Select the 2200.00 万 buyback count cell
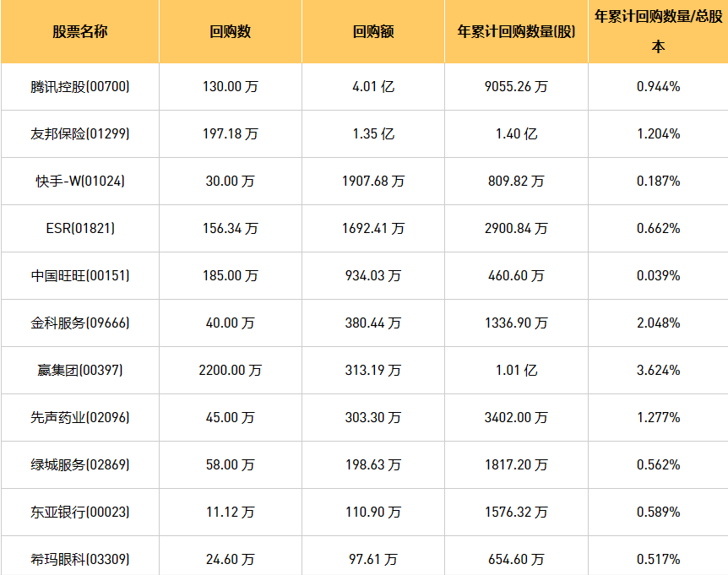 [231, 370]
